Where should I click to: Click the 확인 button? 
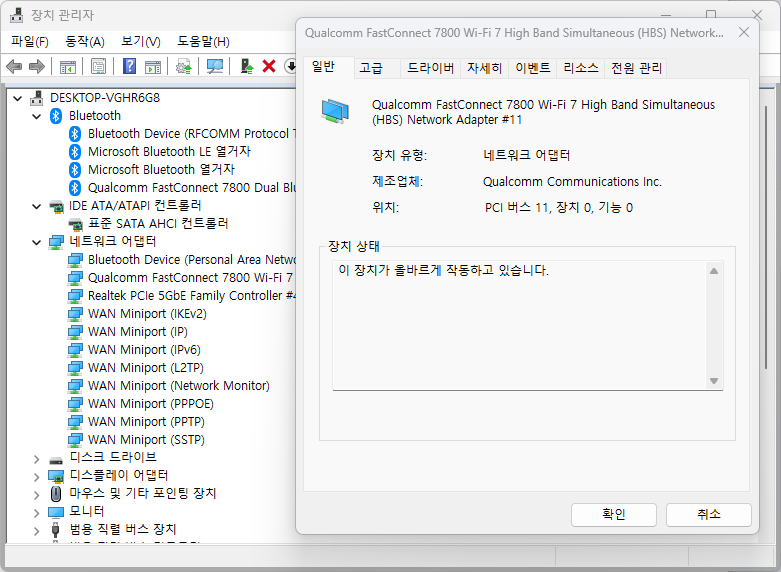pos(614,514)
